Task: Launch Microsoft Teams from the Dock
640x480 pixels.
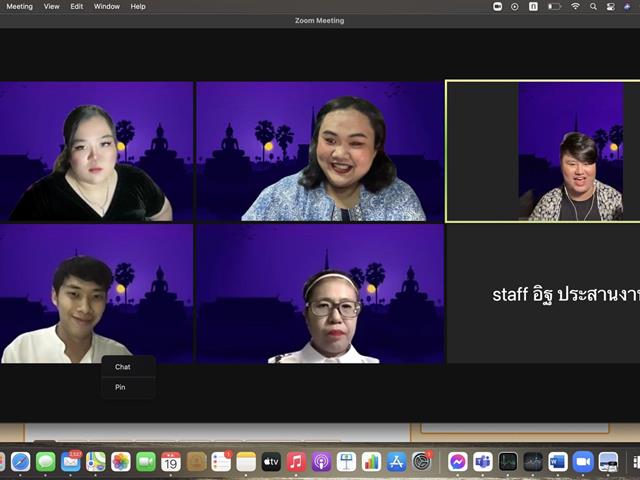Action: [483, 462]
